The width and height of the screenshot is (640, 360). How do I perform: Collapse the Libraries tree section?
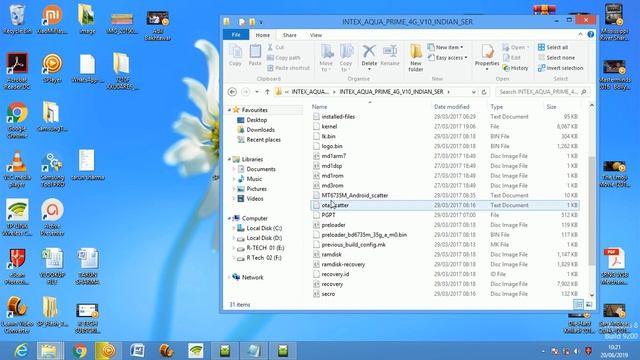click(x=229, y=159)
